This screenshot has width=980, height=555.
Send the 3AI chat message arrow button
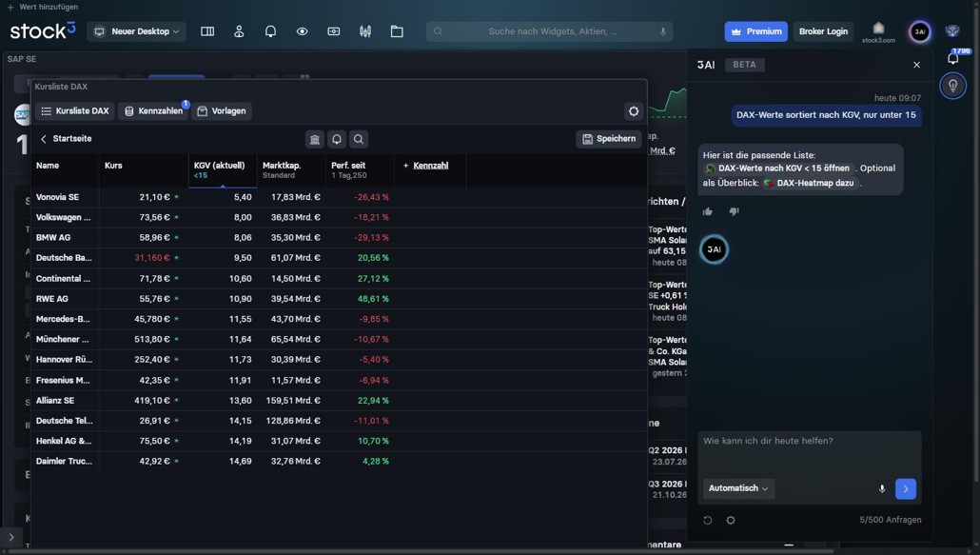906,488
